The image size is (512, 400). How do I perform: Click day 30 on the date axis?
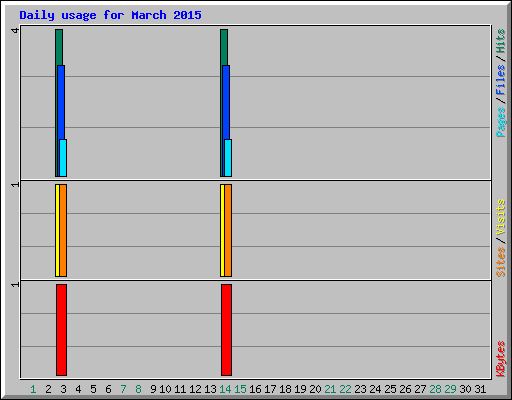tap(465, 389)
